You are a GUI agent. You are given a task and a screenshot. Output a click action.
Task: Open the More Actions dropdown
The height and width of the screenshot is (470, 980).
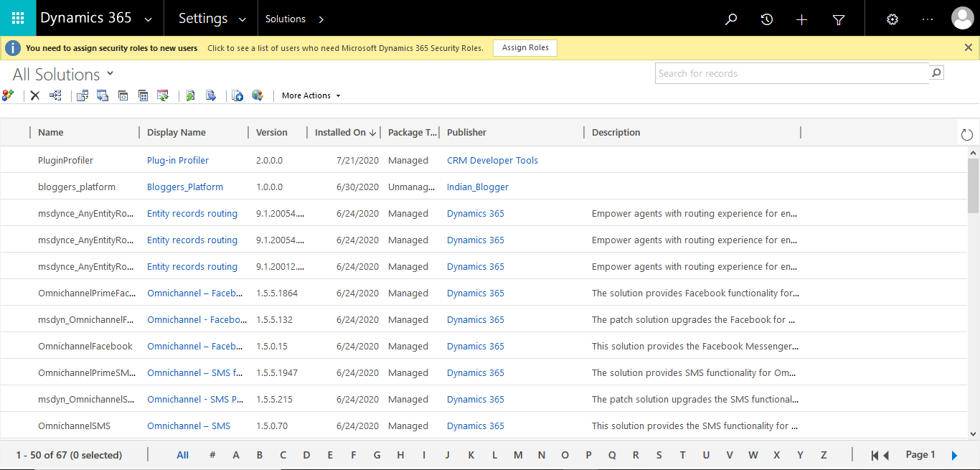[x=310, y=95]
